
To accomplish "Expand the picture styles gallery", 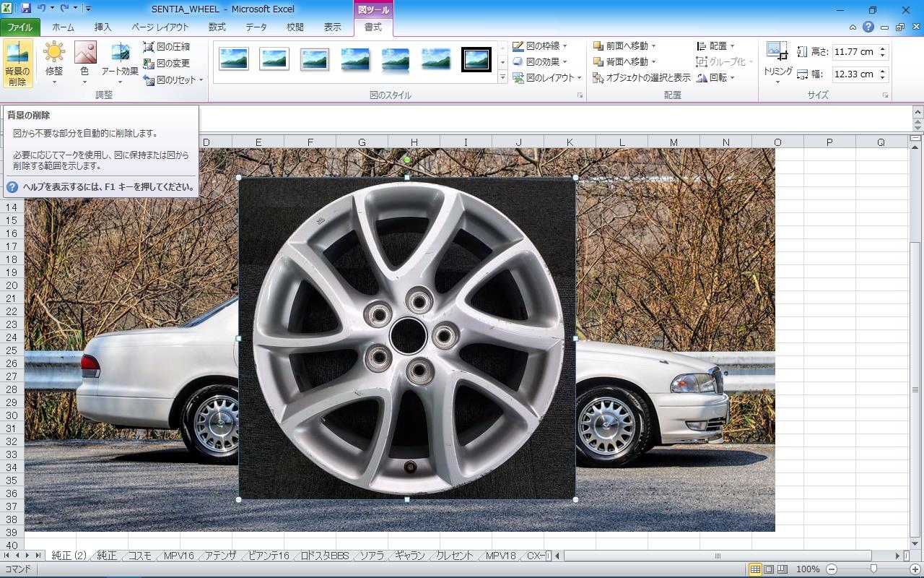I will [x=503, y=77].
